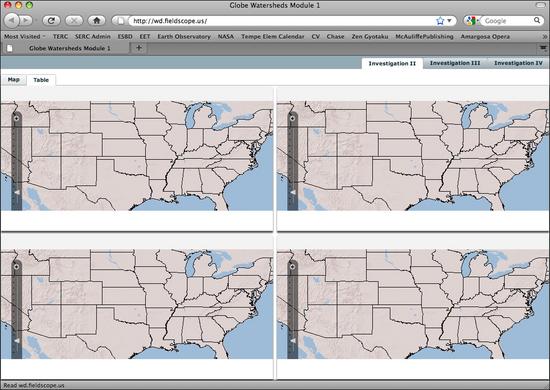Open the Amargosa Opera bookmark
Screen dimensions: 550x390
[x=485, y=36]
